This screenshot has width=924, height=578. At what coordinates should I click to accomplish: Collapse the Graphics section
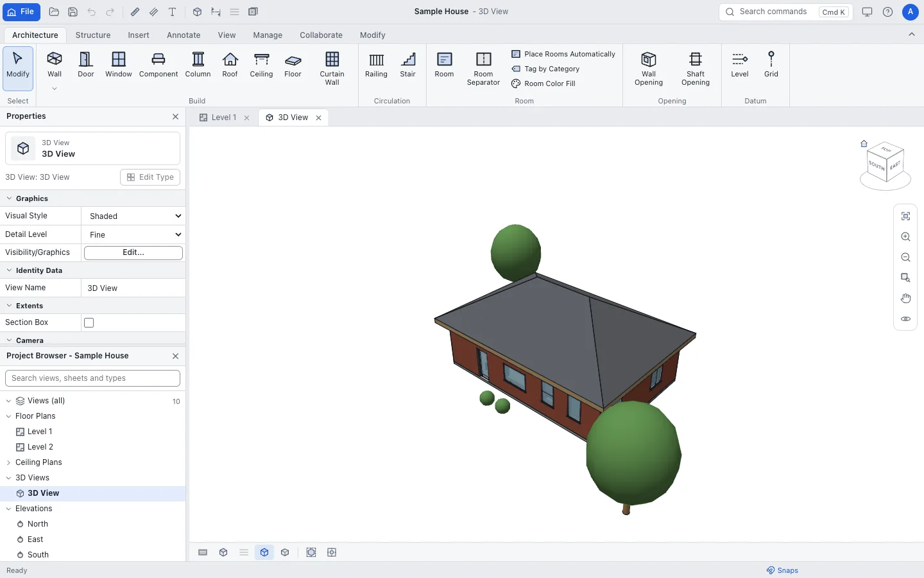coord(9,198)
